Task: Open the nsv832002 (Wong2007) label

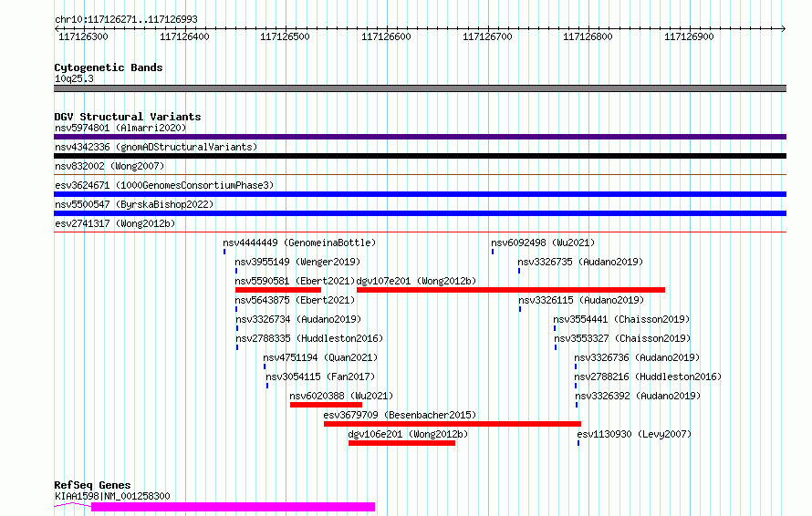Action: pos(109,166)
